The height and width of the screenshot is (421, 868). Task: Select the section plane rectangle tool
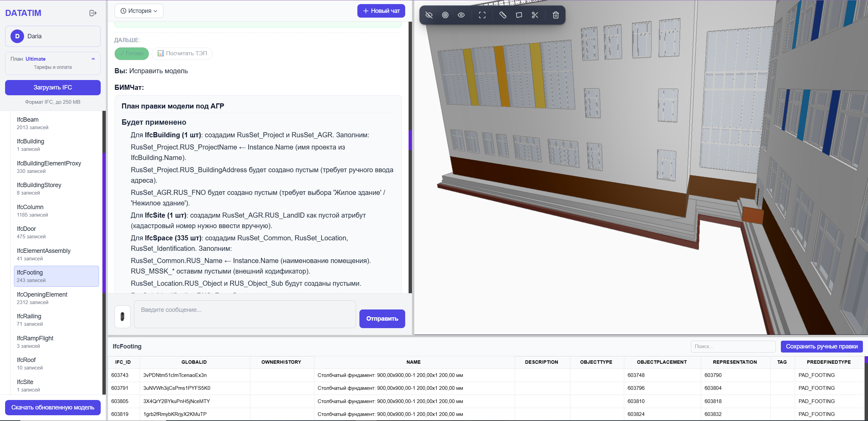pyautogui.click(x=519, y=15)
